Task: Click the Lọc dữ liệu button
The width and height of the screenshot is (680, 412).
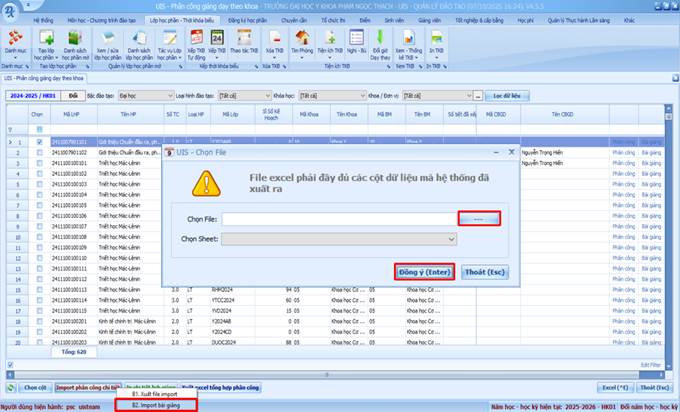Action: coord(507,95)
